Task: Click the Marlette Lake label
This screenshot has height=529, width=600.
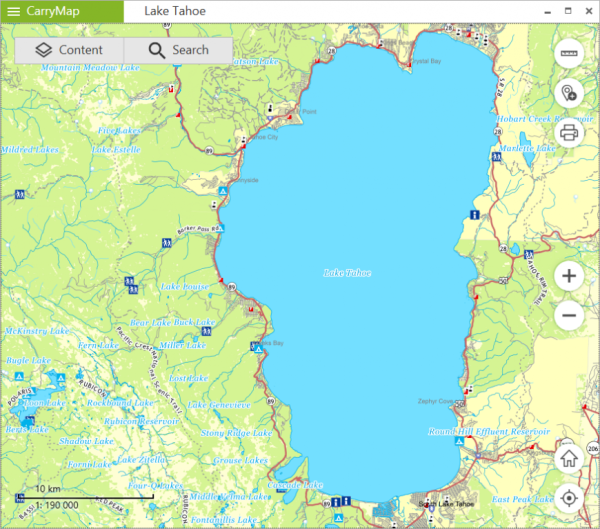Action: (527, 148)
